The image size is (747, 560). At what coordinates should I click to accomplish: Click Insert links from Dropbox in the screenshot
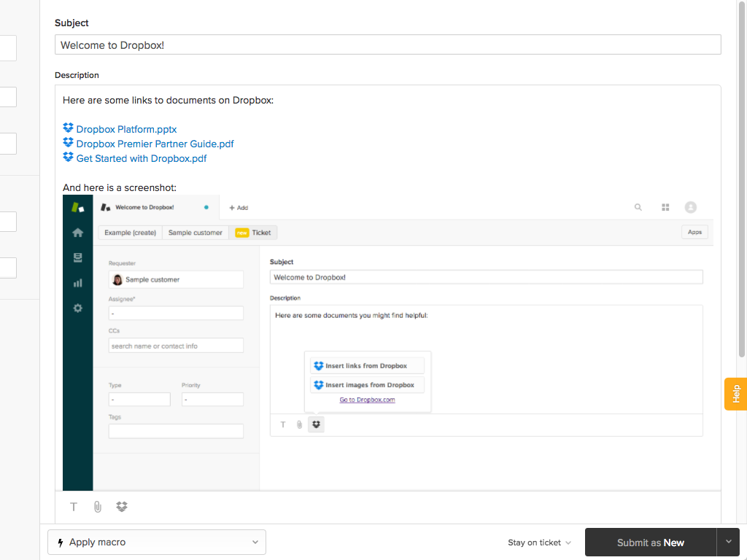(x=367, y=366)
